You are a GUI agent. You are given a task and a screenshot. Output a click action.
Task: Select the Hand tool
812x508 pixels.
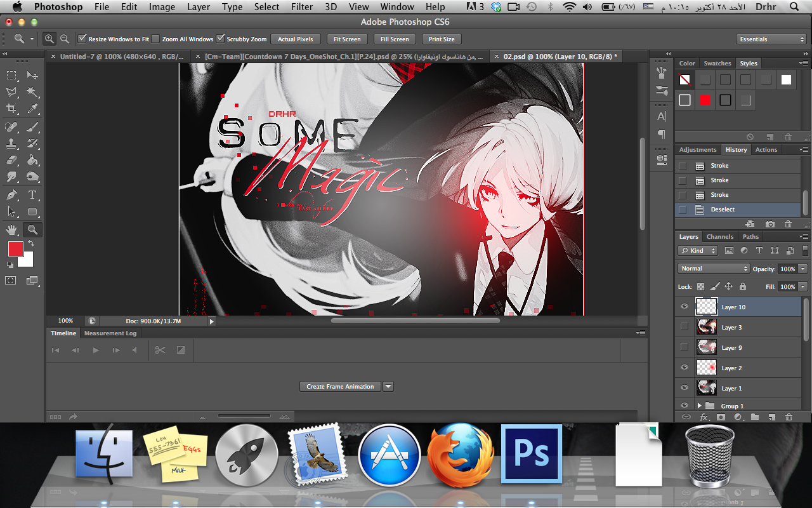coord(11,230)
